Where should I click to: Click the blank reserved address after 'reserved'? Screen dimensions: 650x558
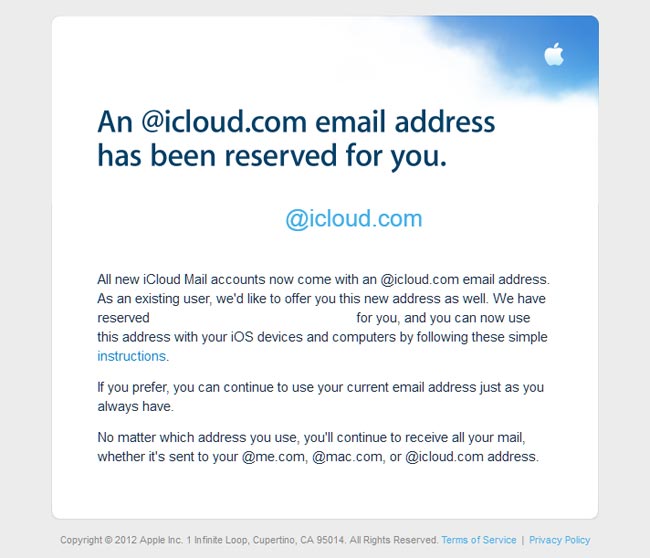point(253,318)
